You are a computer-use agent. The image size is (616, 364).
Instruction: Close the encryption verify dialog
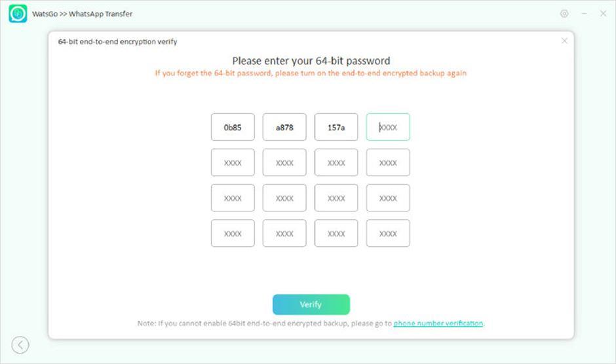(564, 41)
